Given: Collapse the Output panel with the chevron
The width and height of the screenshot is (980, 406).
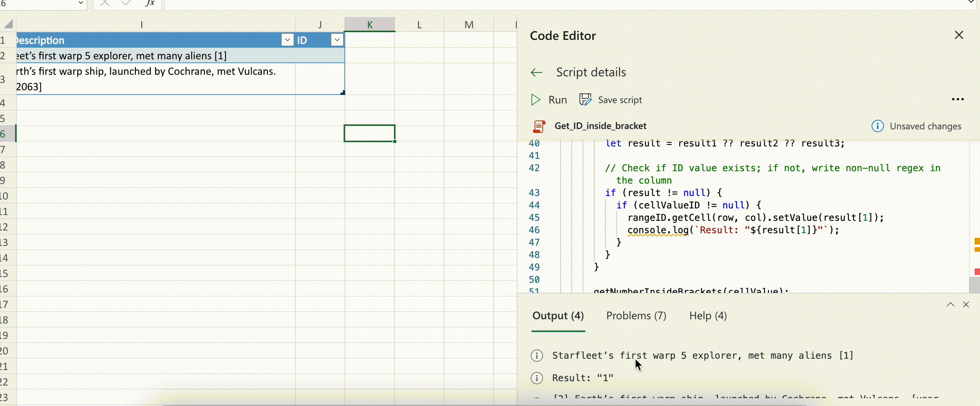Looking at the screenshot, I should 950,304.
